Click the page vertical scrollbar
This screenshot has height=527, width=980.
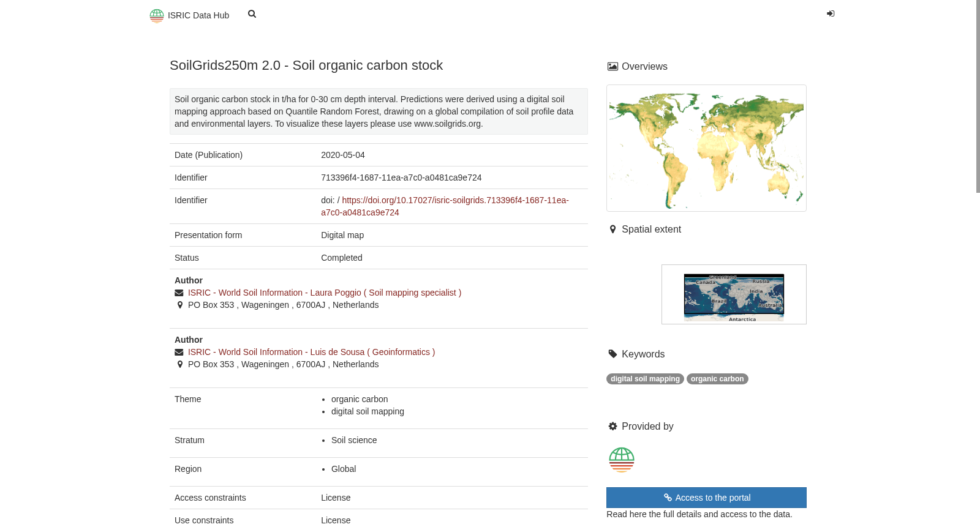pos(978,97)
